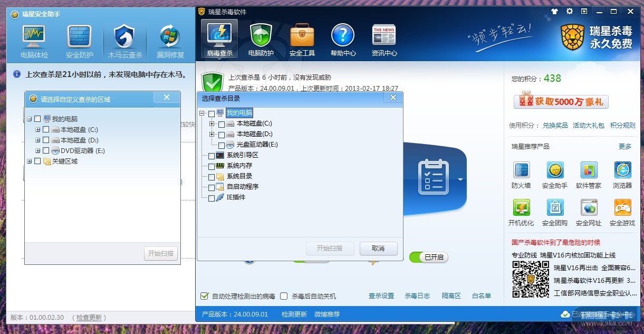Click the QR code image
The image size is (644, 334).
531,279
